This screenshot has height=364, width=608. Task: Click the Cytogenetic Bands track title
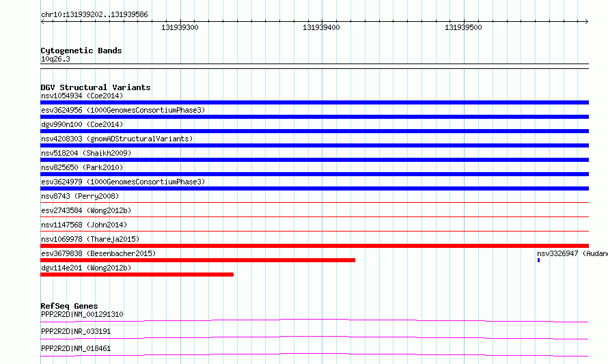point(81,51)
